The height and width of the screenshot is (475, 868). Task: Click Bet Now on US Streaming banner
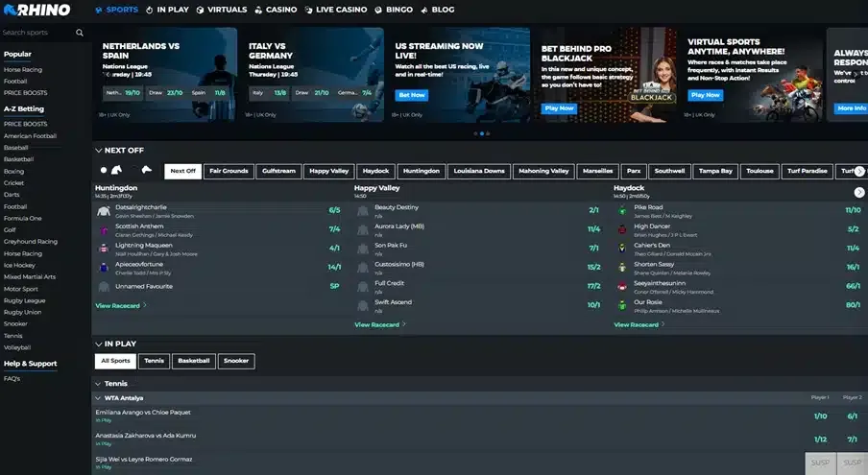[x=412, y=95]
